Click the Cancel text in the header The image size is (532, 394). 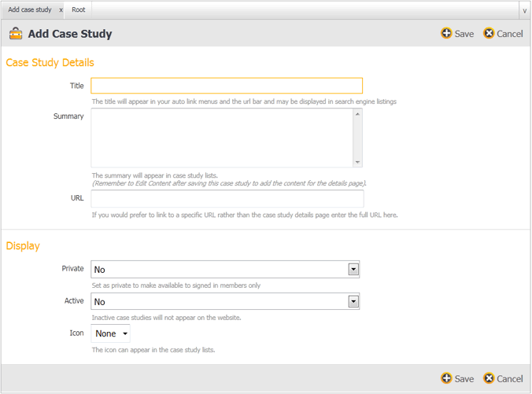click(510, 34)
